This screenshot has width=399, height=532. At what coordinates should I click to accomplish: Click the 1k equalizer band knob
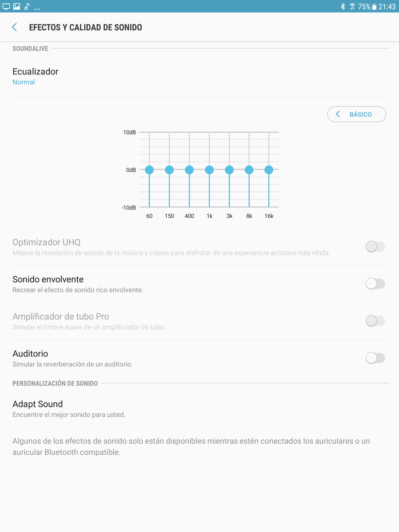pos(209,170)
